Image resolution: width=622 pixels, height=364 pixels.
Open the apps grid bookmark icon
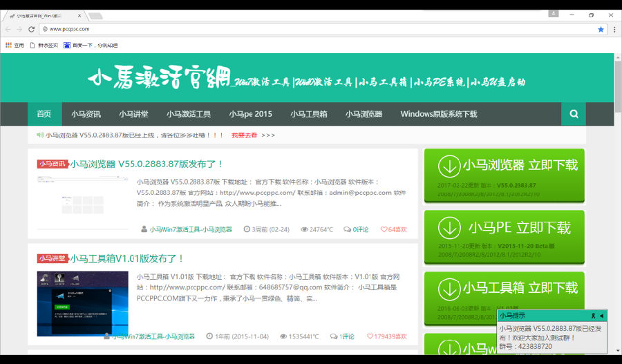[8, 45]
